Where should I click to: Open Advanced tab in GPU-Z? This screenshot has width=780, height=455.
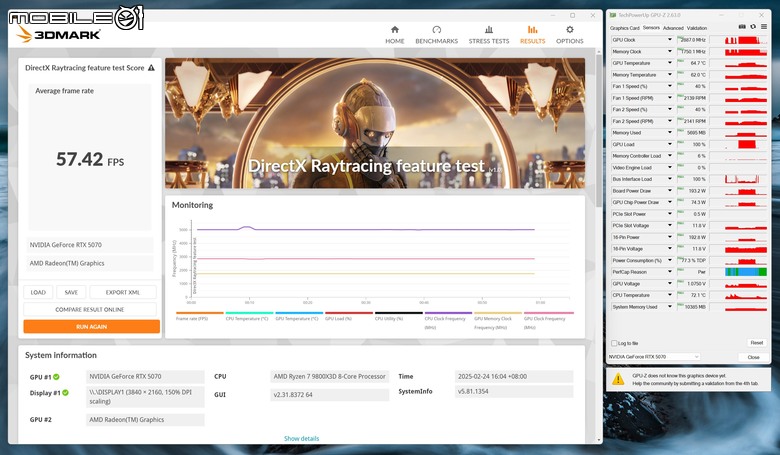[673, 28]
